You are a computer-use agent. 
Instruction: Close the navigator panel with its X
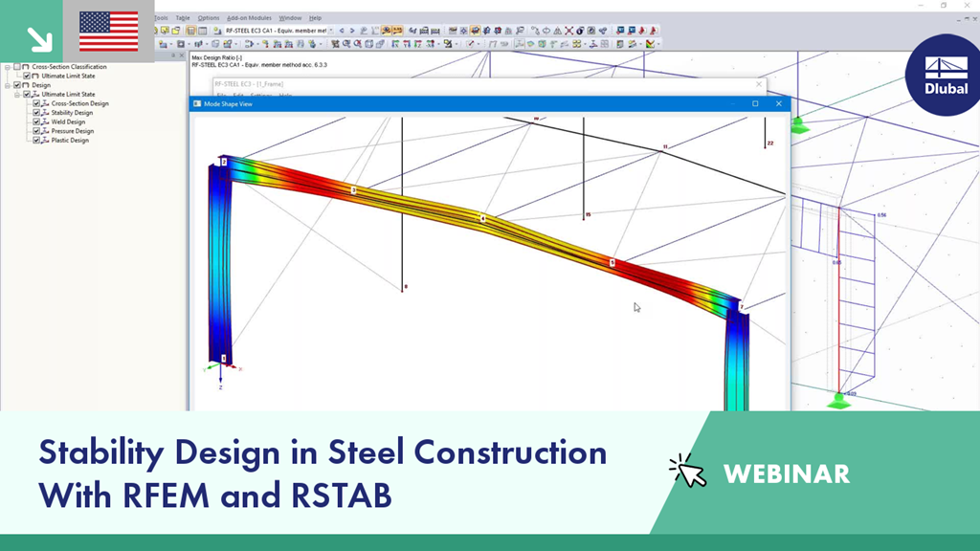(x=182, y=55)
